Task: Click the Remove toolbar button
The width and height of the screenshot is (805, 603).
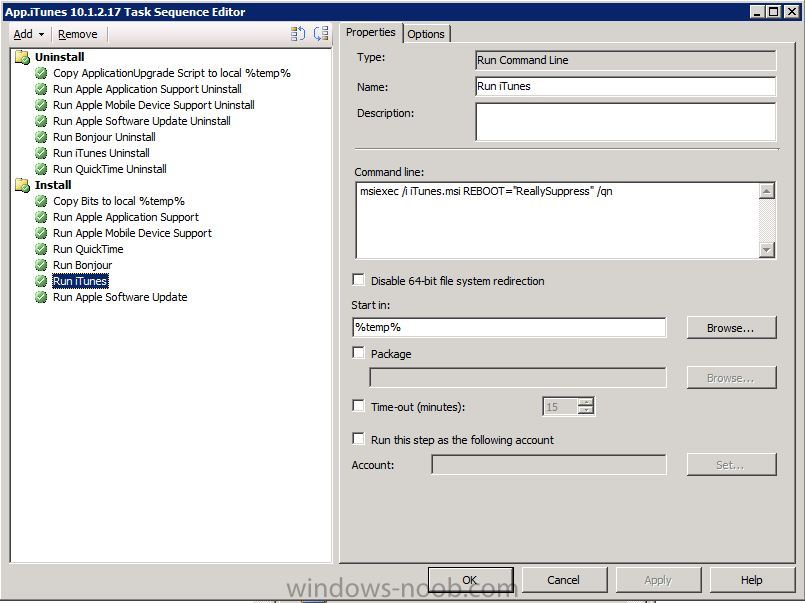Action: tap(78, 34)
